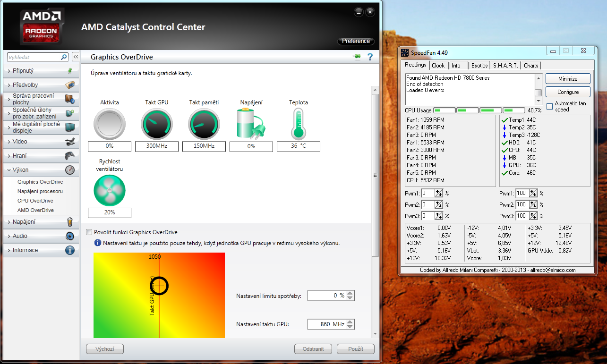The width and height of the screenshot is (607, 364).
Task: Click the Správa pracovní plochy monitor icon
Action: coord(70,99)
